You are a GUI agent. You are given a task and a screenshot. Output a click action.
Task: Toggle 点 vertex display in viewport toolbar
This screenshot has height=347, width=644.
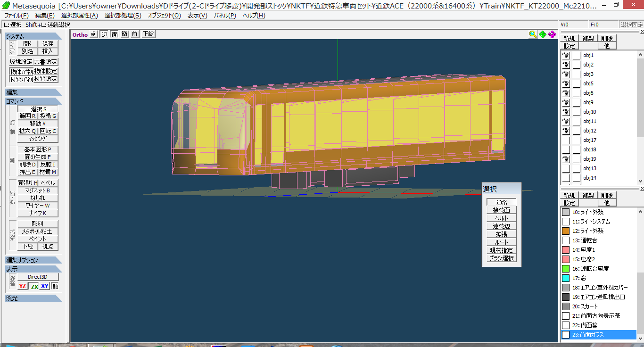point(93,34)
